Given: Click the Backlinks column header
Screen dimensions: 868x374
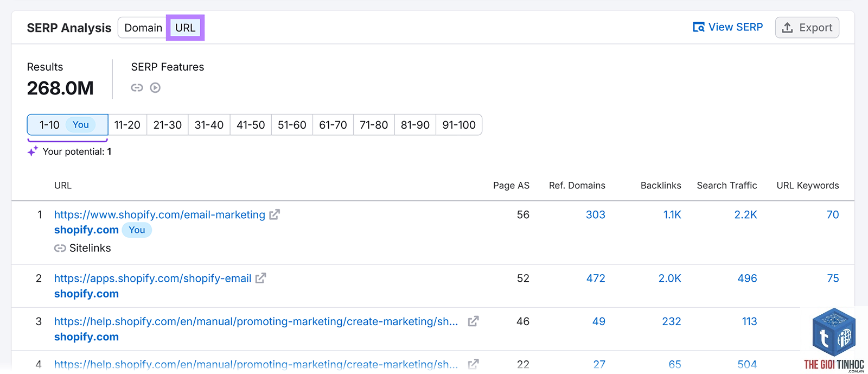Looking at the screenshot, I should pos(661,186).
